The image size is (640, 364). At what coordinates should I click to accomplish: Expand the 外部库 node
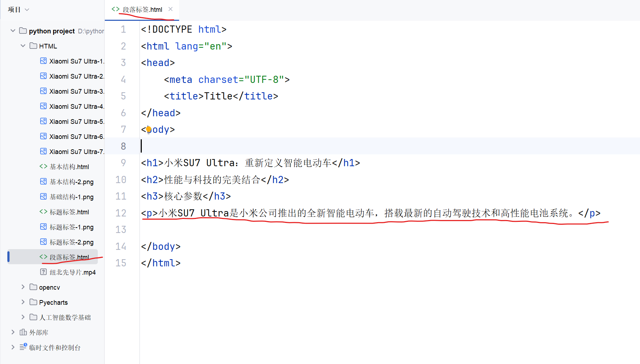13,332
